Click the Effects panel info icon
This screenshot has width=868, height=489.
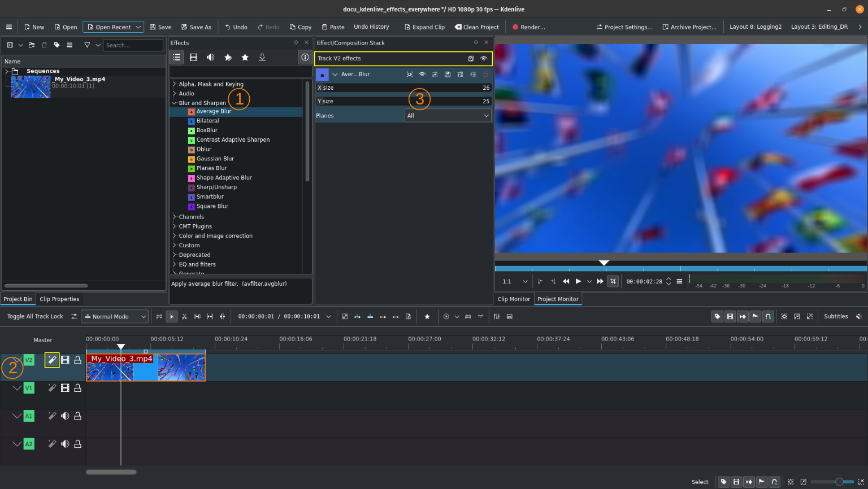pyautogui.click(x=305, y=58)
